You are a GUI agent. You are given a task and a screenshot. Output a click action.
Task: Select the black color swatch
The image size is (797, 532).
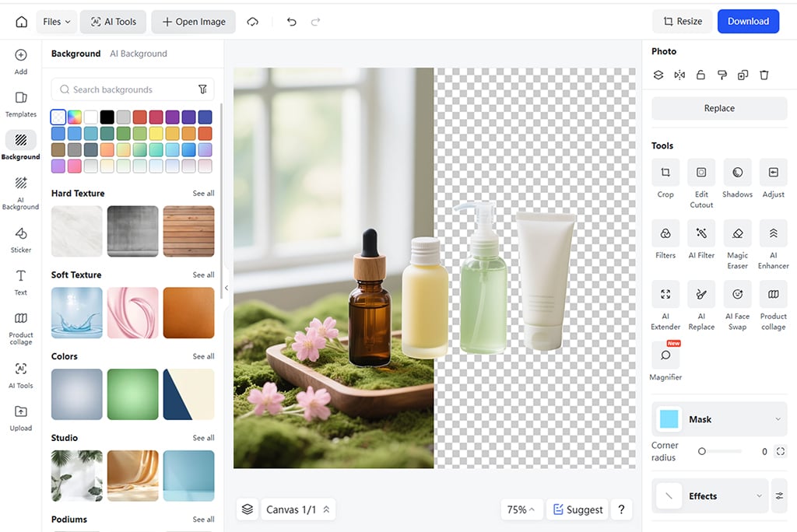point(107,117)
